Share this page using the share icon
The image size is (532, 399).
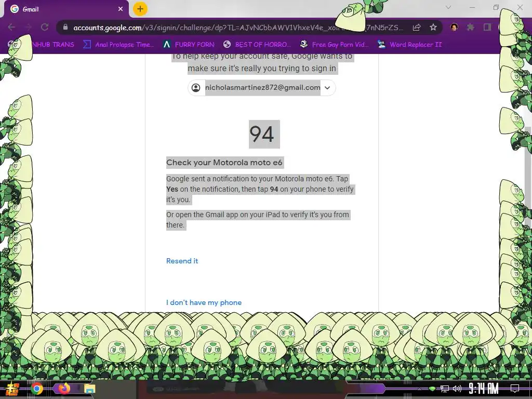point(417,28)
